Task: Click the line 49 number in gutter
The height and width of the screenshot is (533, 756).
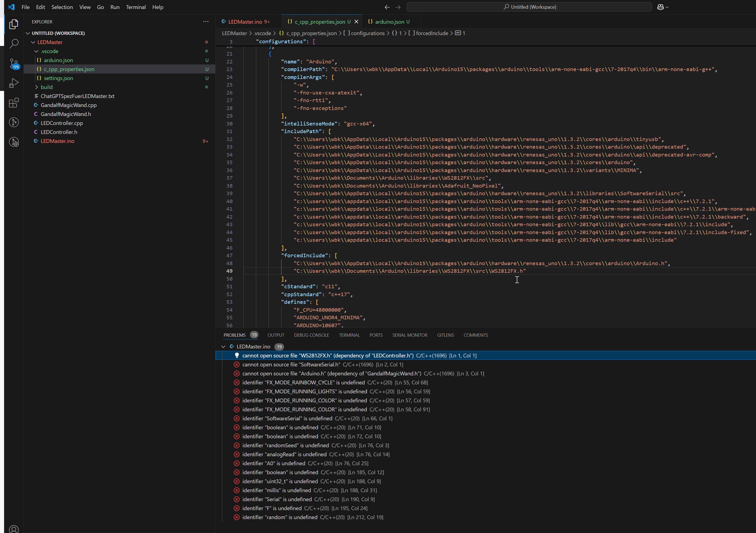Action: 229,271
